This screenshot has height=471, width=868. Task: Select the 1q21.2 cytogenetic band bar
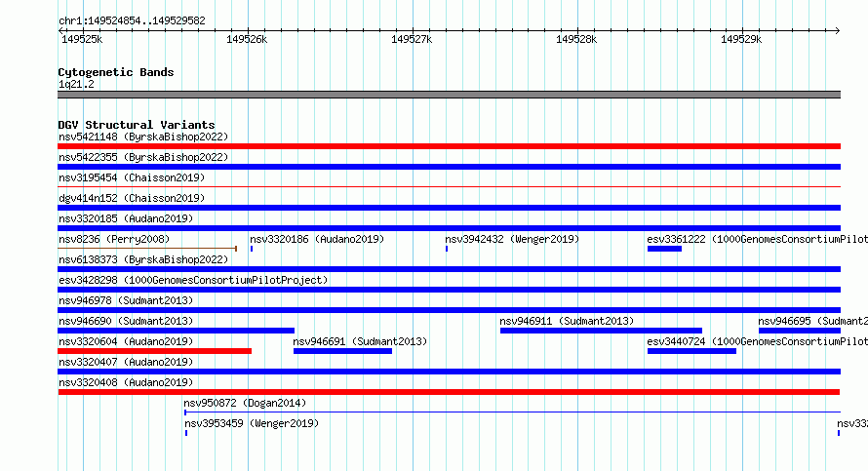[449, 95]
